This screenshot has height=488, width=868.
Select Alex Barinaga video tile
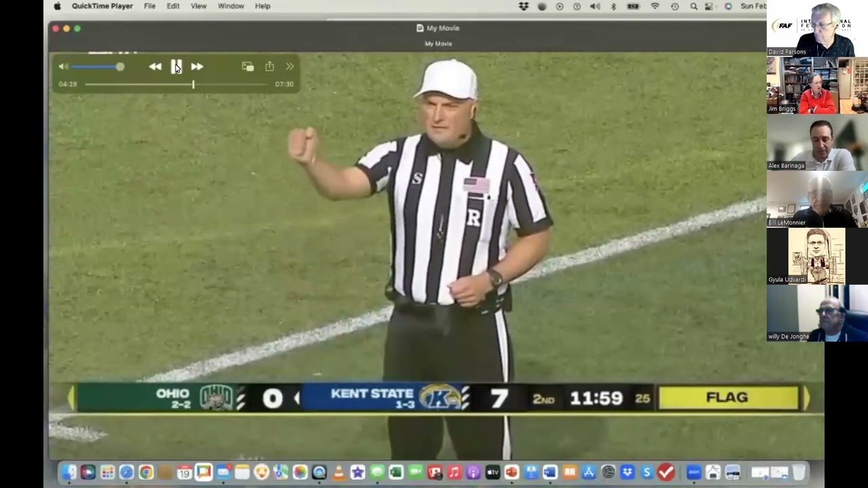(817, 142)
